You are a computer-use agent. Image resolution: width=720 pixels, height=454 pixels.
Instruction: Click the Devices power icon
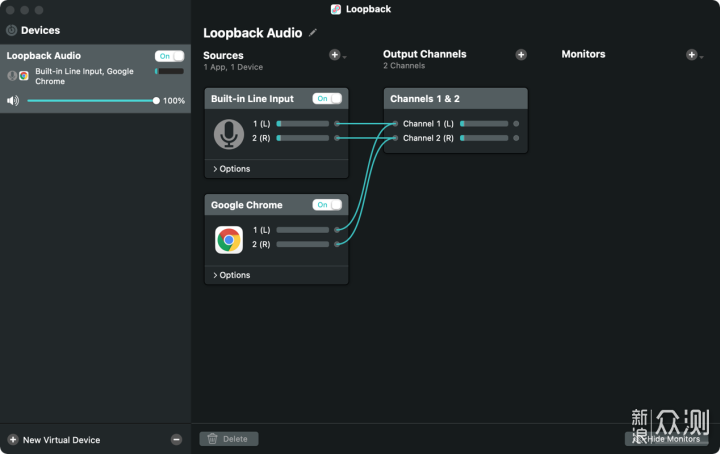(11, 30)
